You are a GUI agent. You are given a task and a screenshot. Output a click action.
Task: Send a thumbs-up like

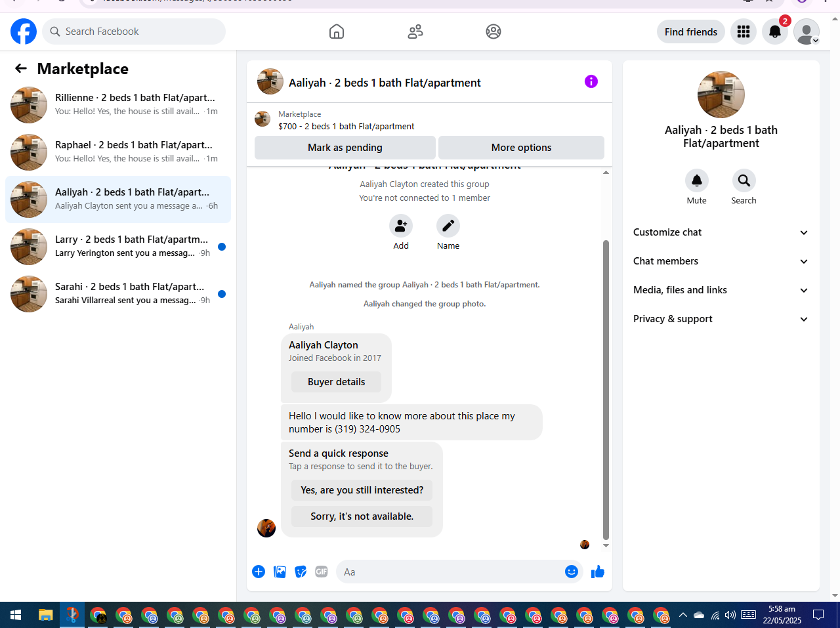(x=598, y=572)
